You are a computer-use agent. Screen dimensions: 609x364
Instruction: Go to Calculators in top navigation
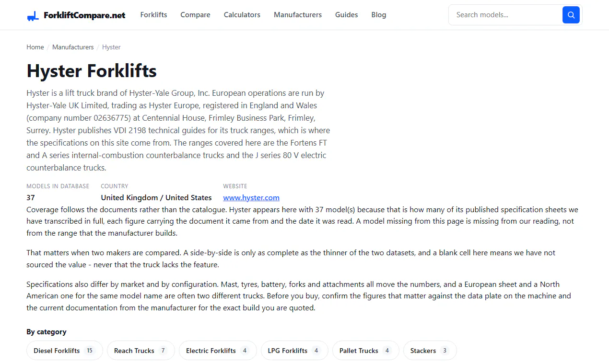coord(242,15)
